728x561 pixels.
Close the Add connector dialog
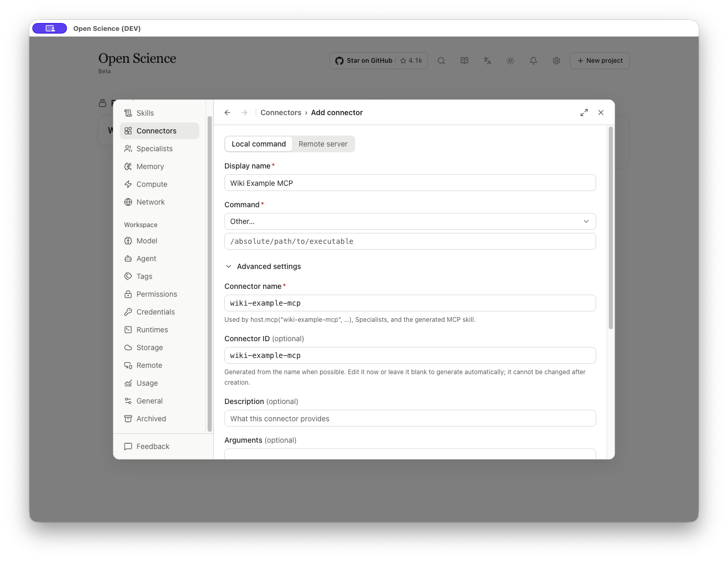click(x=601, y=113)
